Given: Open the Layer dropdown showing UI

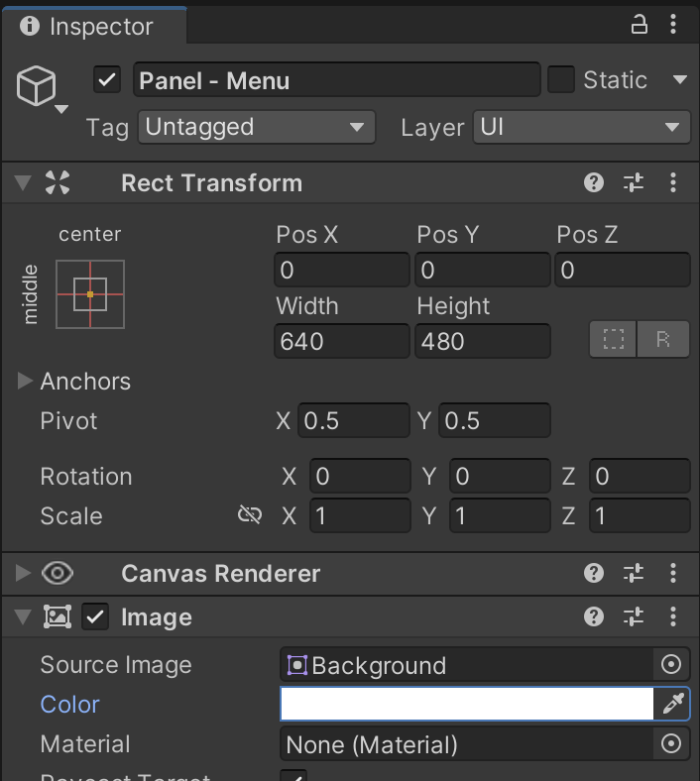Looking at the screenshot, I should pyautogui.click(x=581, y=127).
